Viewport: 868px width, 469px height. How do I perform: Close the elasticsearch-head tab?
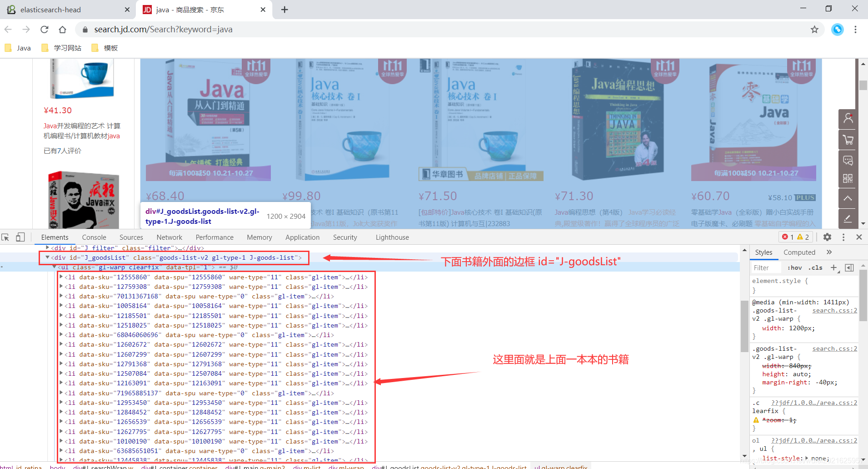[127, 10]
